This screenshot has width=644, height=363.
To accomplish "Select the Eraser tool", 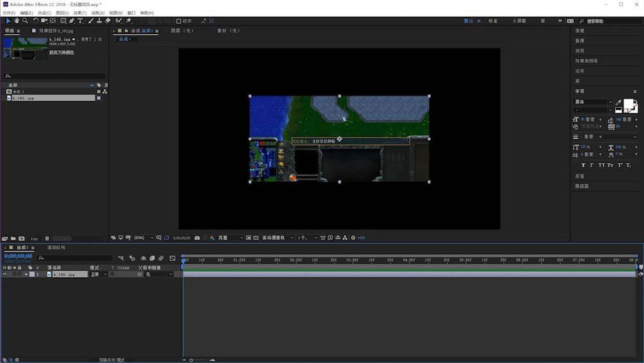I will (108, 21).
